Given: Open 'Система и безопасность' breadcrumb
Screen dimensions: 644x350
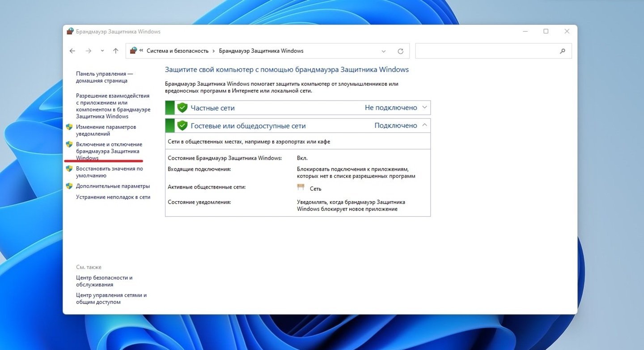Looking at the screenshot, I should 178,51.
